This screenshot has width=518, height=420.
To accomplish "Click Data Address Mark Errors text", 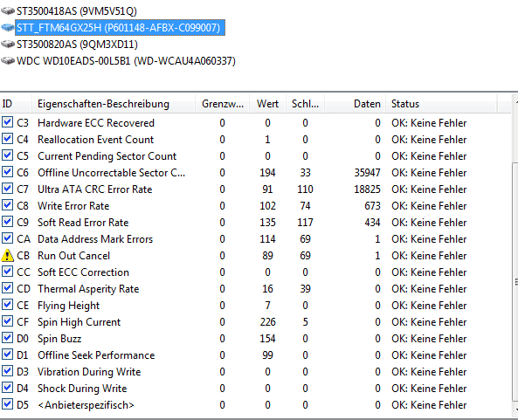I will (95, 239).
